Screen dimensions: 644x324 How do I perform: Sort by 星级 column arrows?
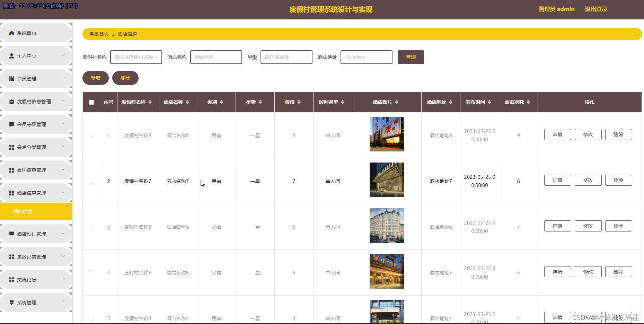(x=260, y=102)
